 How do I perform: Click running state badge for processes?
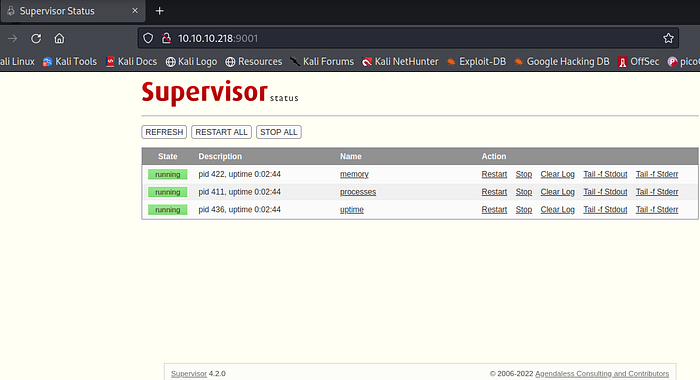(167, 192)
